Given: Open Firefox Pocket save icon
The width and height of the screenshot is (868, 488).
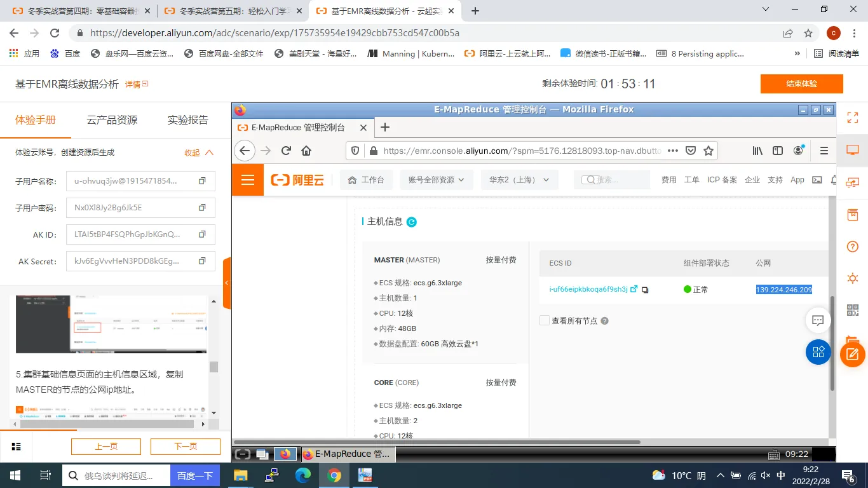Looking at the screenshot, I should [691, 151].
